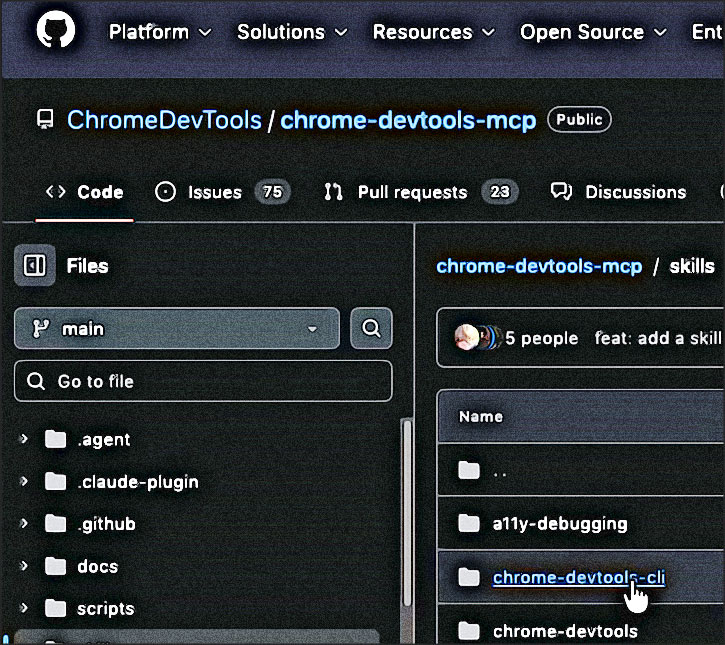725x645 pixels.
Task: Click the skills breadcrumb text
Action: pyautogui.click(x=692, y=266)
